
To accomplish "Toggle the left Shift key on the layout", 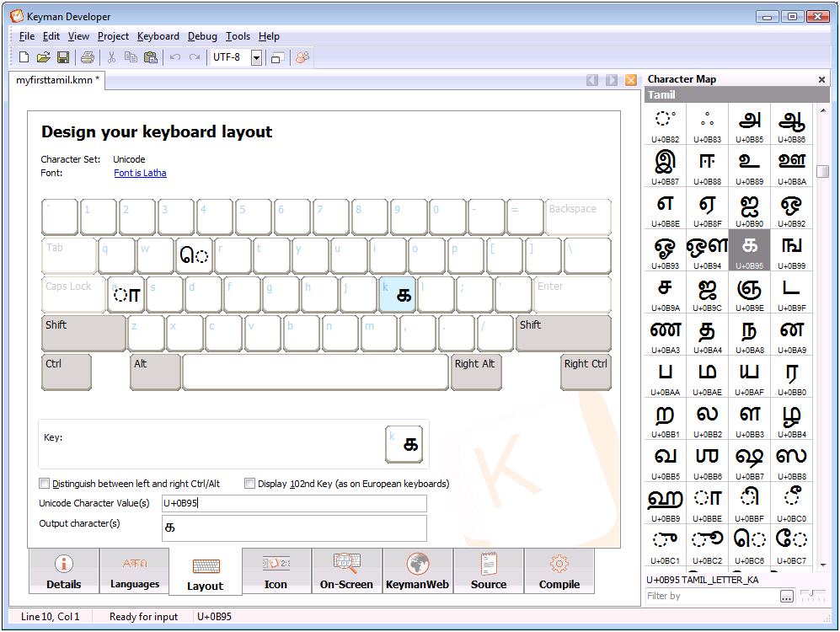I will pos(83,333).
